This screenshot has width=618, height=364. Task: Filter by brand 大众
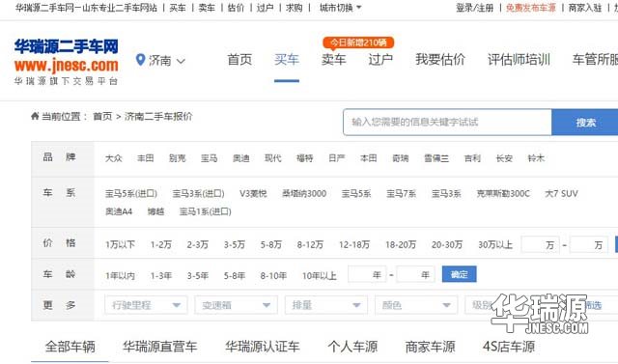click(114, 158)
